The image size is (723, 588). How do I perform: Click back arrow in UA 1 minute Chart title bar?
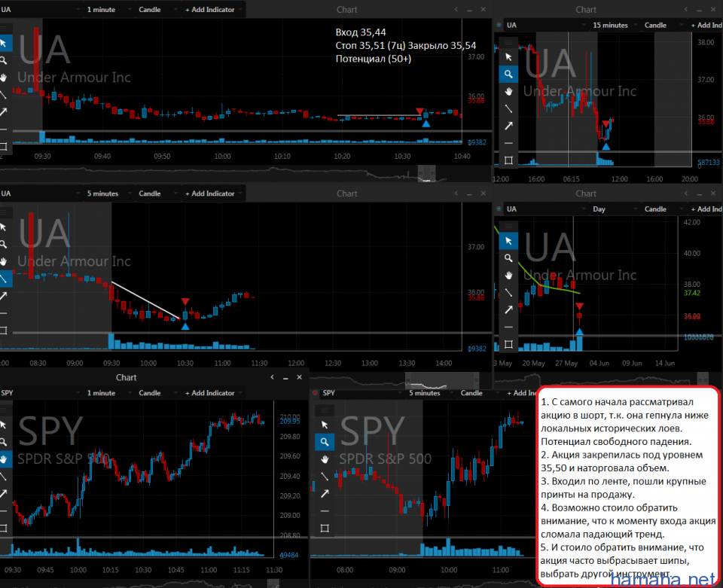[456, 9]
